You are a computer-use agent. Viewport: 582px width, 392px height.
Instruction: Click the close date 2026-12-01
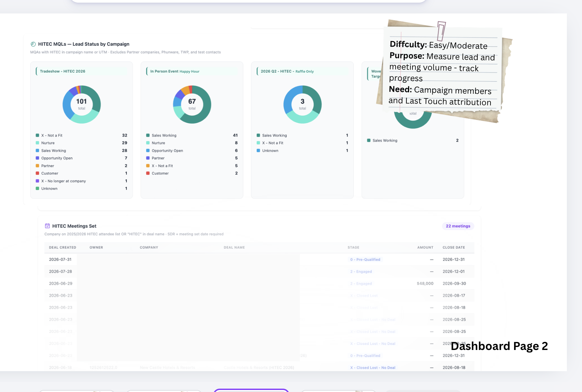(x=453, y=272)
